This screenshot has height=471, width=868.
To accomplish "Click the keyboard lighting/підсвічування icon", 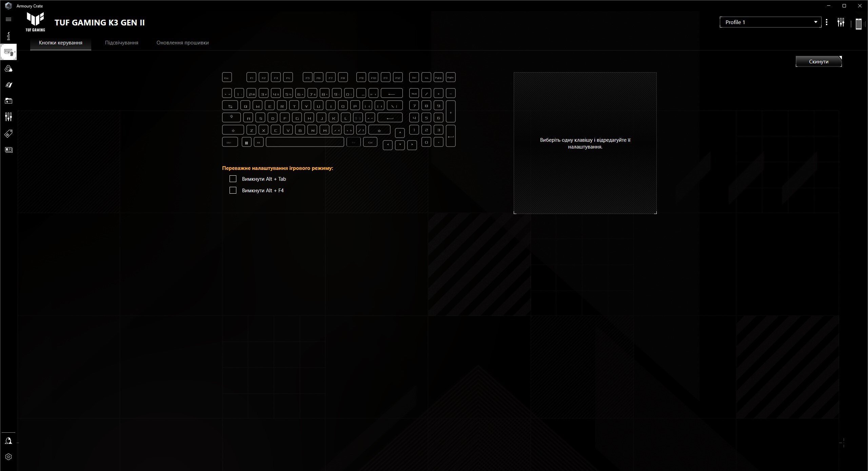I will click(x=121, y=42).
